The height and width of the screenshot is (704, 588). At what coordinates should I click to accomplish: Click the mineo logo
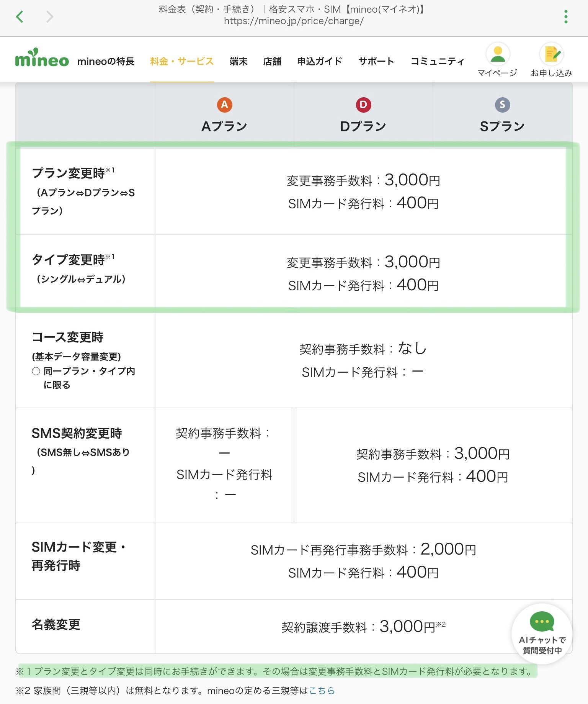point(42,58)
